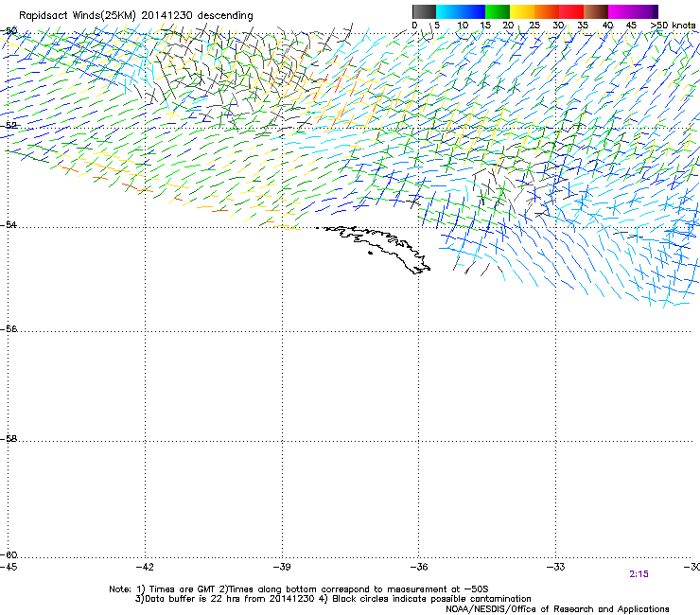The image size is (700, 615).
Task: Click the small black islet dot below the main island
Action: (x=370, y=254)
